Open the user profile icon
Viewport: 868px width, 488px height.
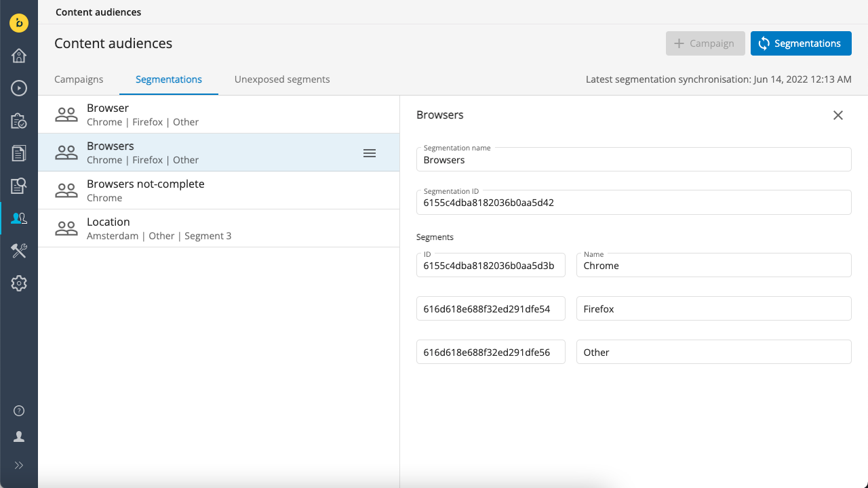[x=19, y=436]
